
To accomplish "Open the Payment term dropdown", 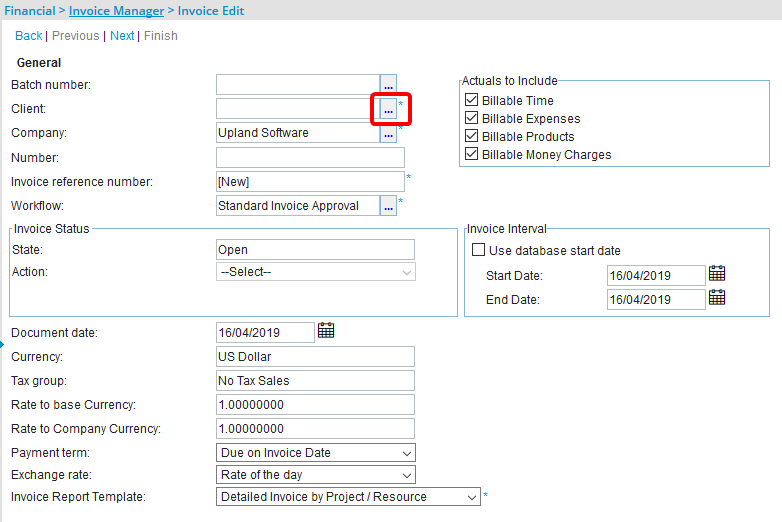I will 315,453.
